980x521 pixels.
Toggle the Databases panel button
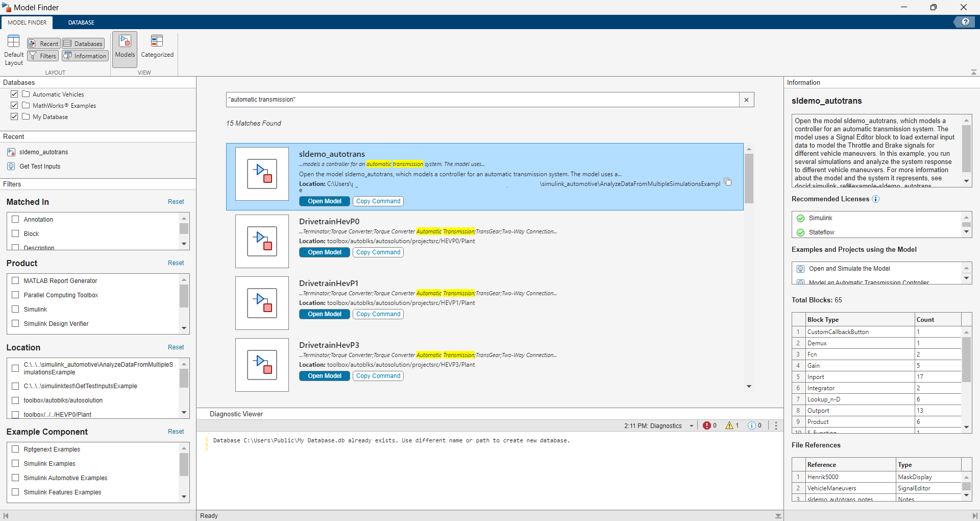tap(83, 43)
